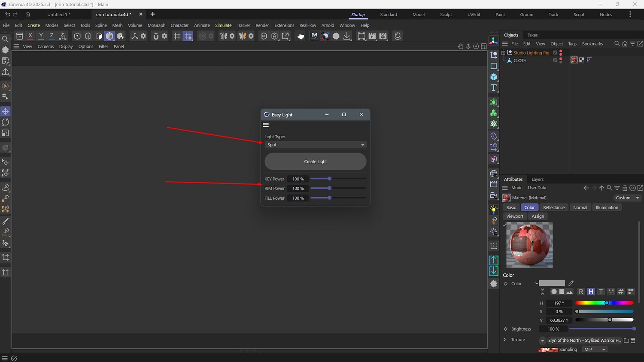Click the gray Color swatch
Image resolution: width=644 pixels, height=362 pixels.
pos(552,283)
